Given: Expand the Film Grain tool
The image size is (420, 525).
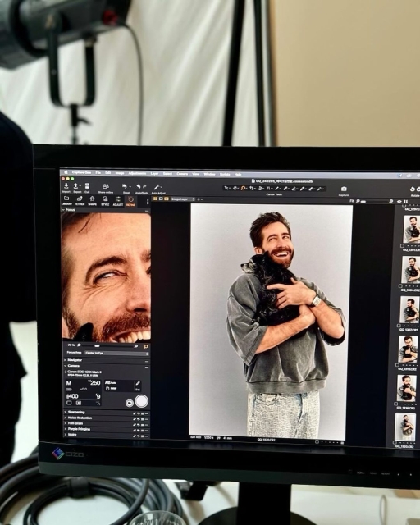Looking at the screenshot, I should tap(65, 423).
